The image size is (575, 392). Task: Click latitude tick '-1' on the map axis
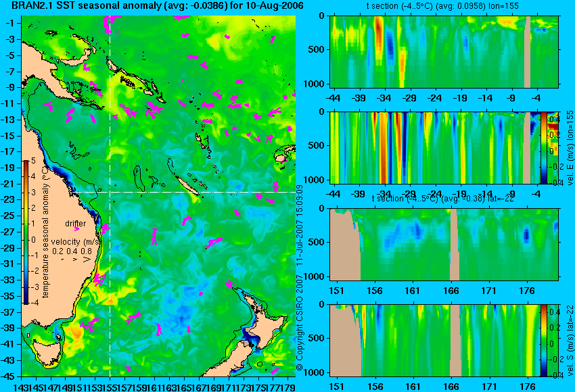[x=10, y=23]
